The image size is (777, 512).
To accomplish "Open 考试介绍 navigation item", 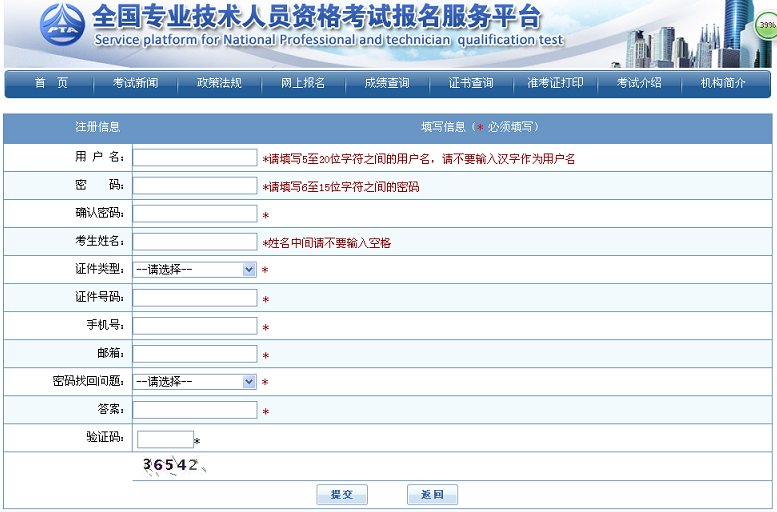I will point(639,83).
